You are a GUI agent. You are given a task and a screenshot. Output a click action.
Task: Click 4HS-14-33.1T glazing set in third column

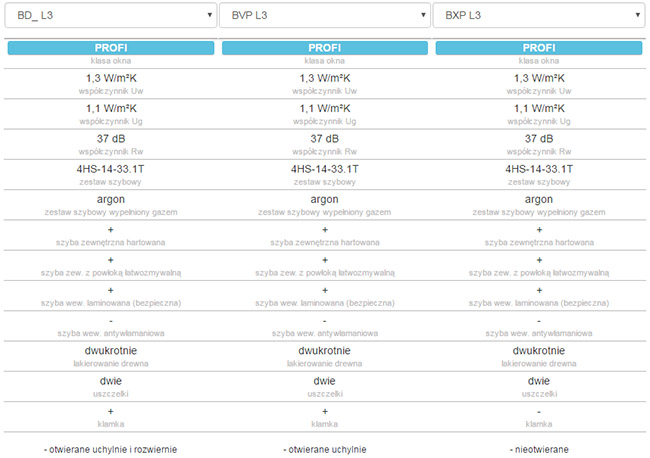[x=538, y=169]
